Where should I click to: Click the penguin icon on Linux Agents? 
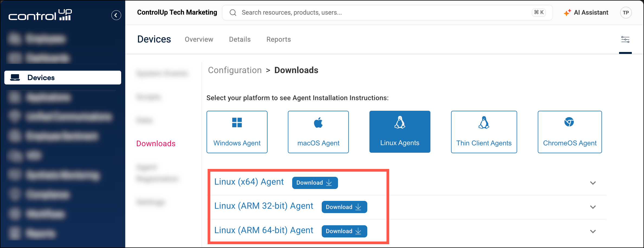tap(400, 122)
